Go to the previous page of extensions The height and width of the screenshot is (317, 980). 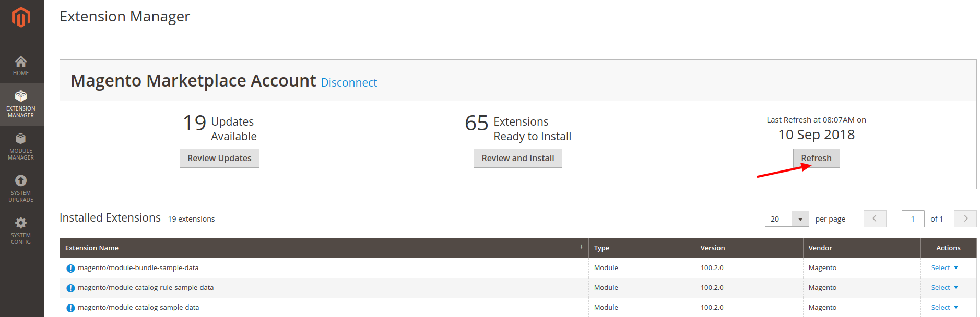coord(875,218)
